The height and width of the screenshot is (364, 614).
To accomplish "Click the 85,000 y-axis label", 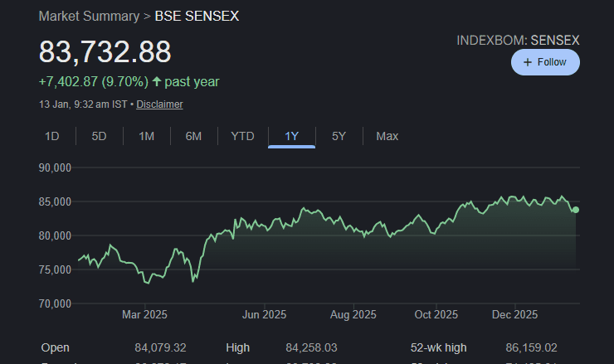I will tap(55, 202).
